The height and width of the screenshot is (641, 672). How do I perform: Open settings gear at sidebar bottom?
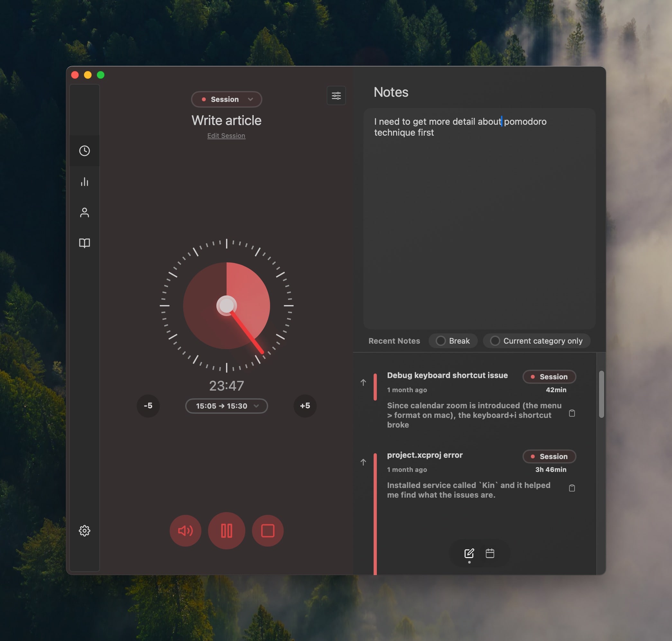pyautogui.click(x=85, y=530)
